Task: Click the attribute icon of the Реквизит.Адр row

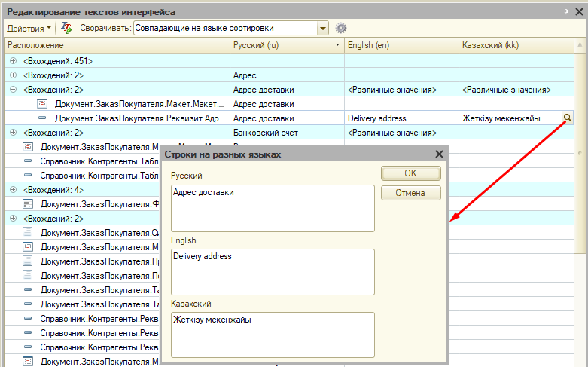Action: point(42,118)
